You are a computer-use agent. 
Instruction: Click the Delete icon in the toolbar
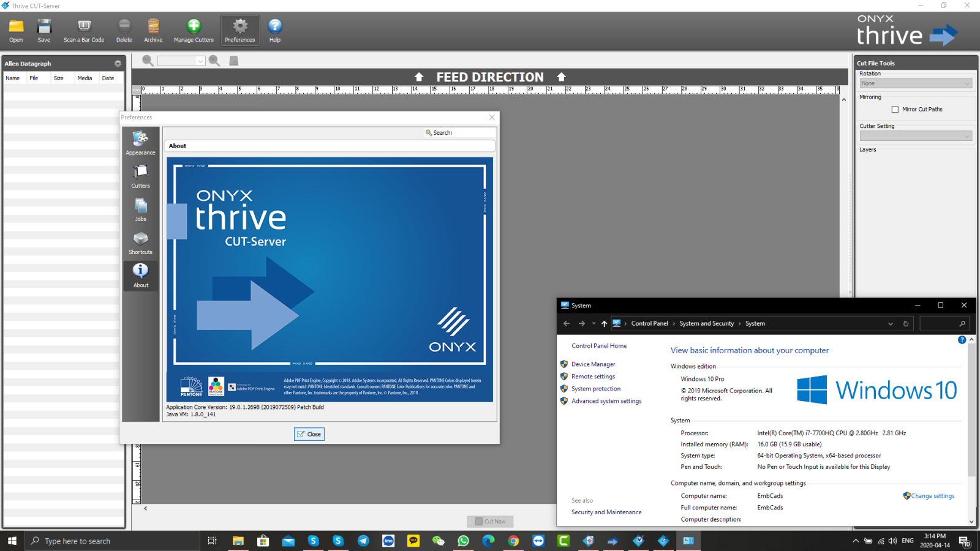pos(124,29)
